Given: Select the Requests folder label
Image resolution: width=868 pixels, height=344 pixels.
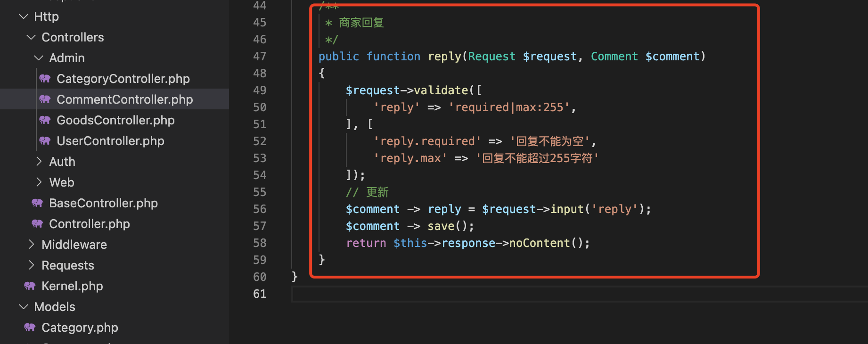Looking at the screenshot, I should [68, 265].
